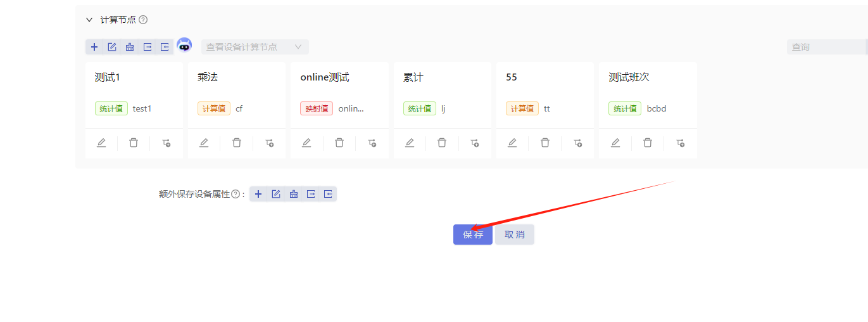Edit the 测试1 node card
This screenshot has height=322, width=868.
tap(101, 143)
